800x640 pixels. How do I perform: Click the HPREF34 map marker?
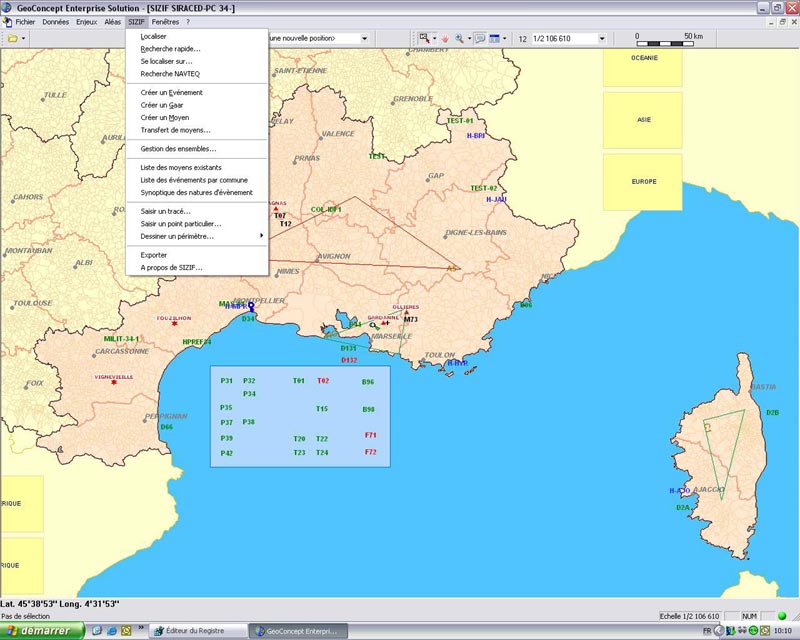coord(197,342)
